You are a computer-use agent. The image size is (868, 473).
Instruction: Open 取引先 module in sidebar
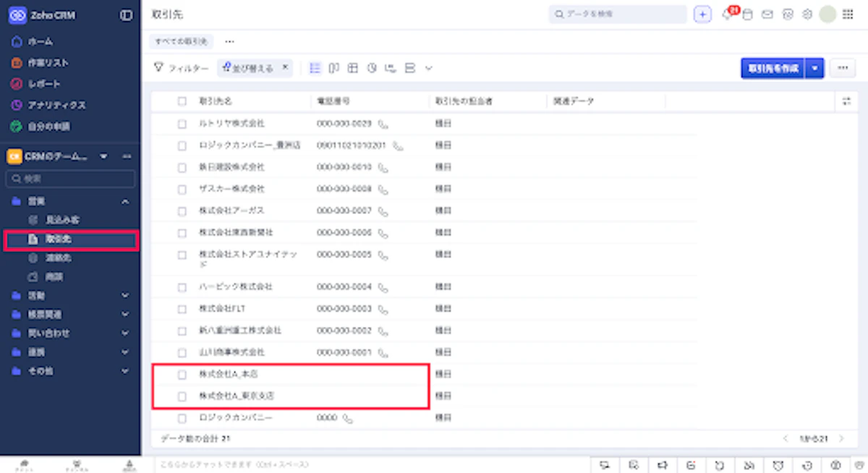coord(59,239)
